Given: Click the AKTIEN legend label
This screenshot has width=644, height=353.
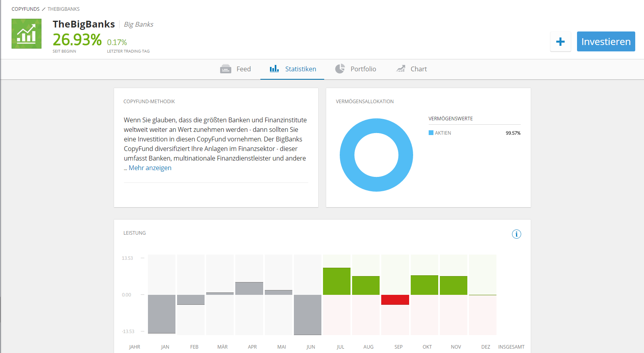Looking at the screenshot, I should [x=443, y=133].
